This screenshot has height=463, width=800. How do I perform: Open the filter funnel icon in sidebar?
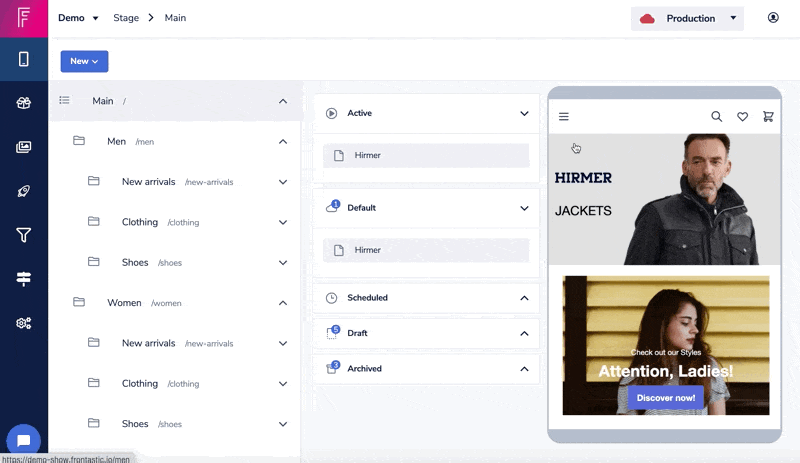click(23, 235)
